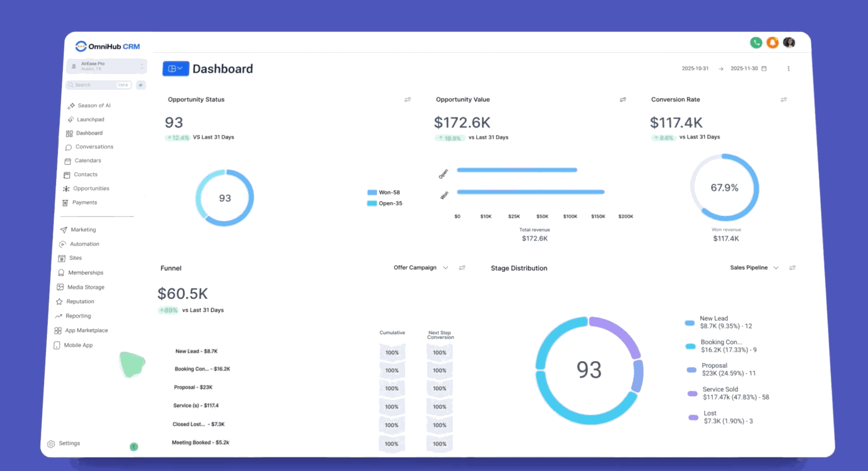Open the orange notifications bell
The height and width of the screenshot is (471, 868).
click(x=773, y=43)
